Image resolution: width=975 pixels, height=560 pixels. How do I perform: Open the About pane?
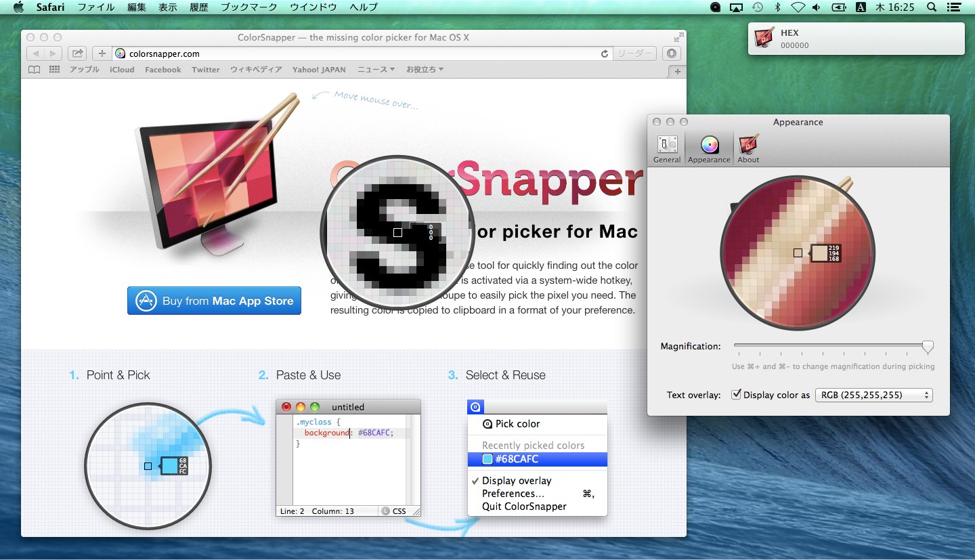click(x=748, y=149)
